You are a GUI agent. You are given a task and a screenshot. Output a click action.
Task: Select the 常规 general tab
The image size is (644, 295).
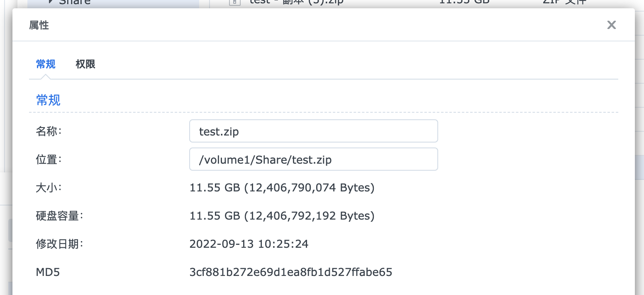(x=46, y=64)
